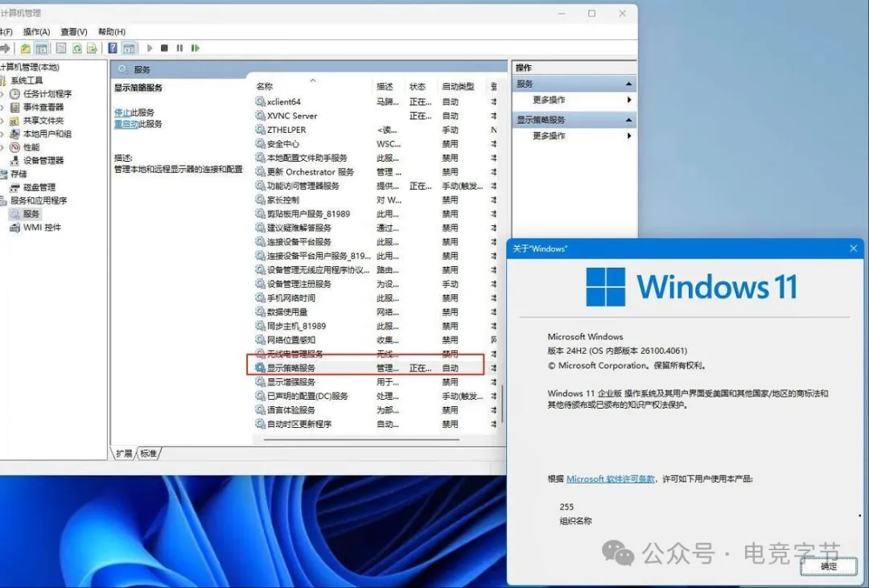Switch to the 标准 tab
Viewport: 869px width, 588px height.
click(148, 454)
